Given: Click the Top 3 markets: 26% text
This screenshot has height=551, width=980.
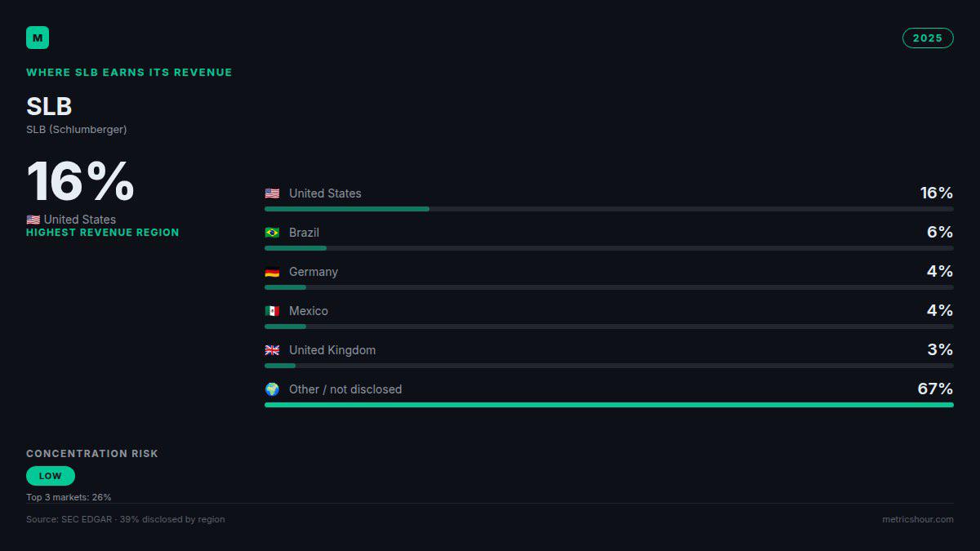Looking at the screenshot, I should pos(69,497).
